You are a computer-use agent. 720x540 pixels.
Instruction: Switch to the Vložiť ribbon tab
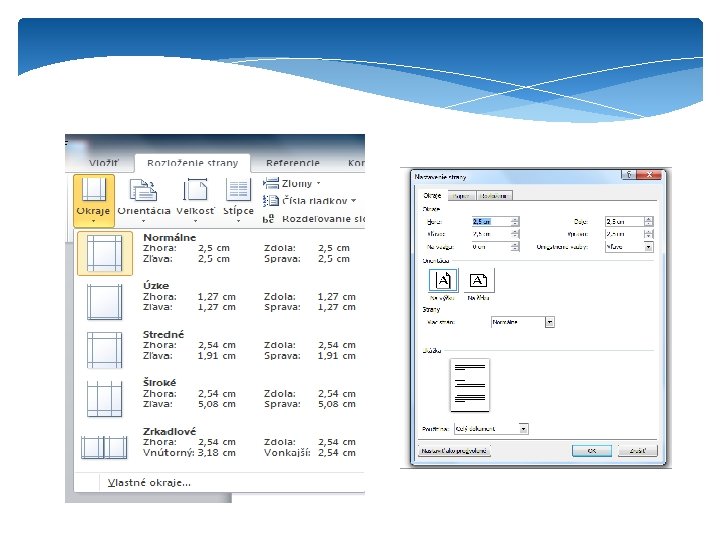(104, 163)
